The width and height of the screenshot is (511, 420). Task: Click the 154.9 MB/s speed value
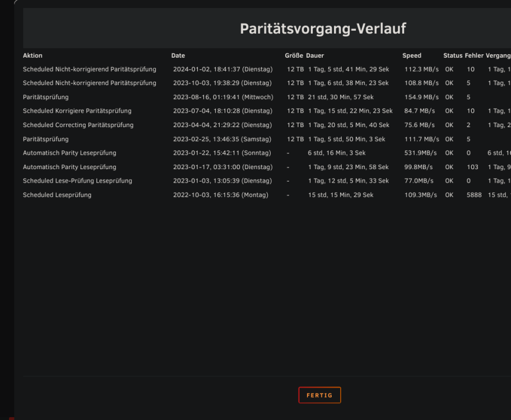pos(421,97)
